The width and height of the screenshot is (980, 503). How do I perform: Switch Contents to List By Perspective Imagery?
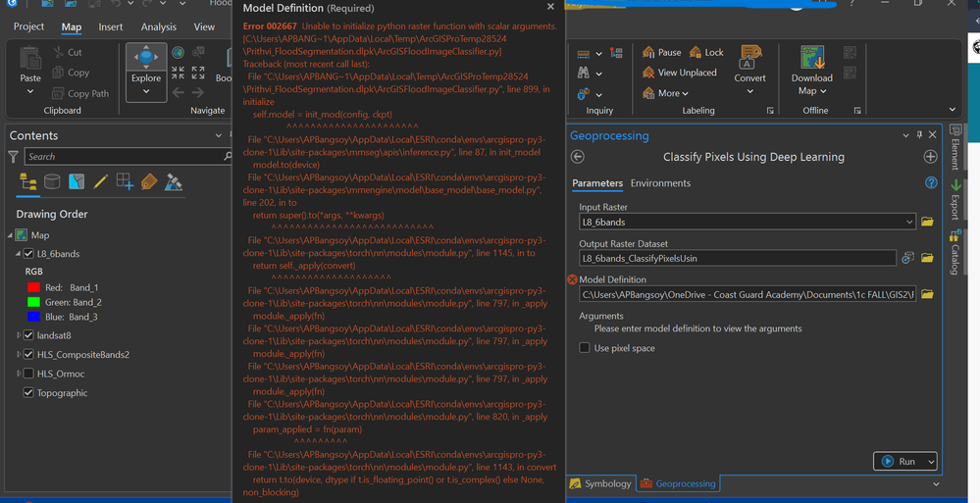click(x=173, y=181)
